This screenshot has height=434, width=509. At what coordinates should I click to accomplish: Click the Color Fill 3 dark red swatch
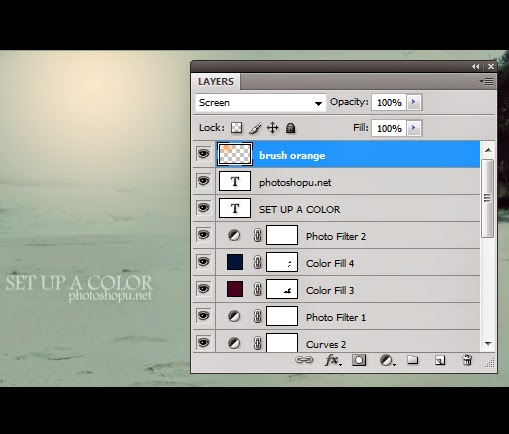coord(235,289)
